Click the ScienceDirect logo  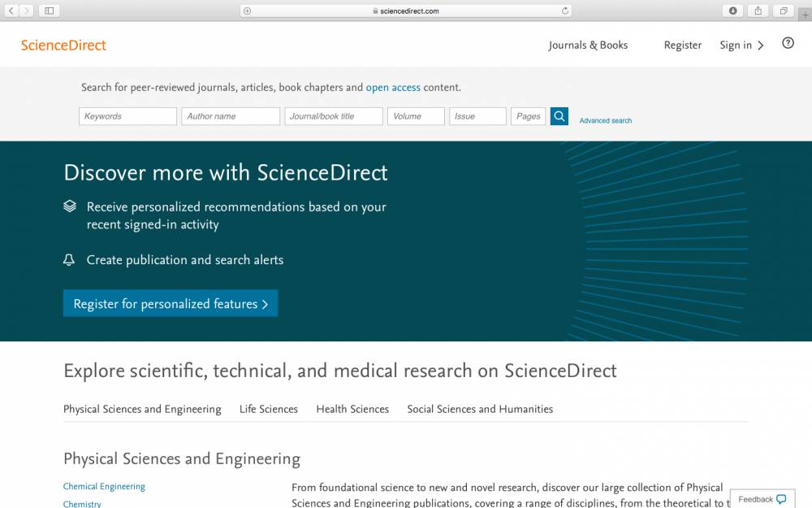click(x=63, y=45)
